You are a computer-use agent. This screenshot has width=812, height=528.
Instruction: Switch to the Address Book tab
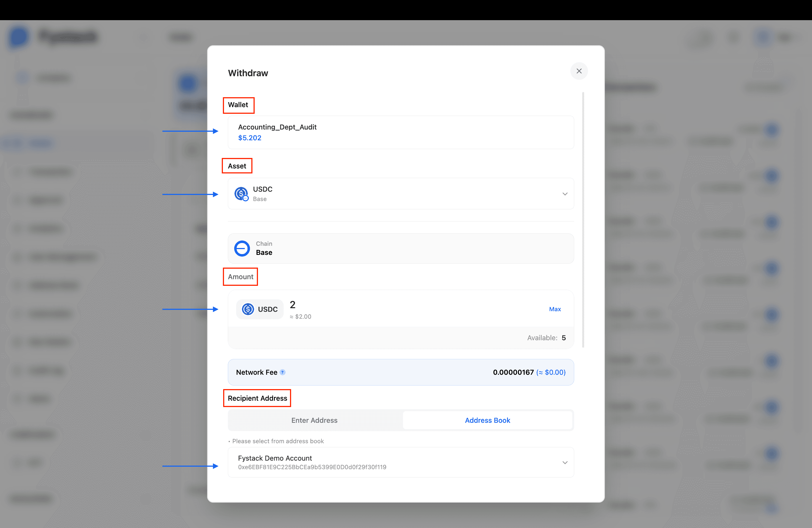pyautogui.click(x=487, y=420)
